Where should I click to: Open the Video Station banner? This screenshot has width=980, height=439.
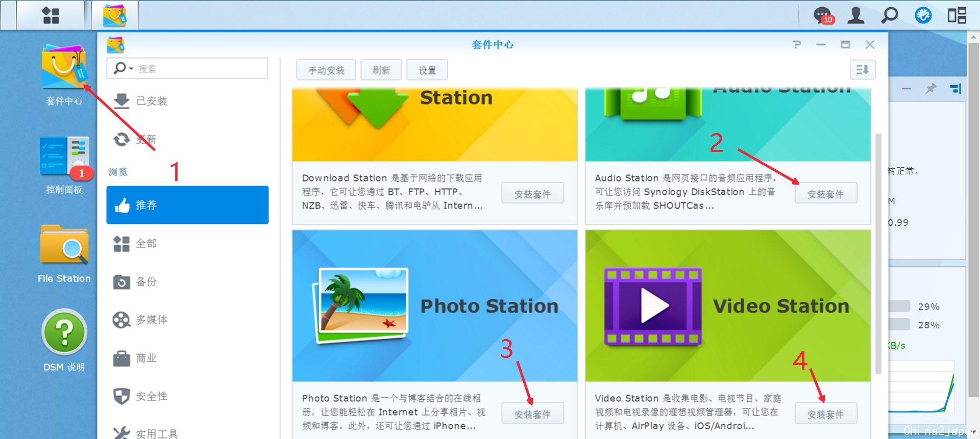[728, 305]
